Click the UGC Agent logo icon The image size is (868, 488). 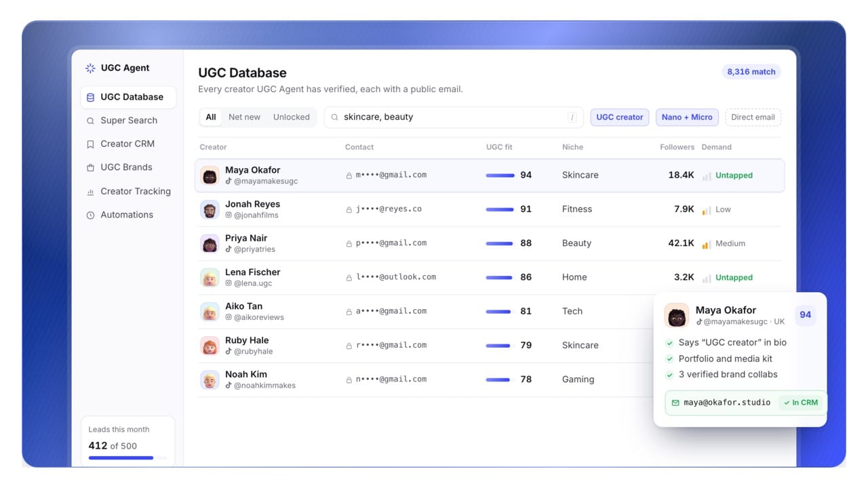pos(90,68)
